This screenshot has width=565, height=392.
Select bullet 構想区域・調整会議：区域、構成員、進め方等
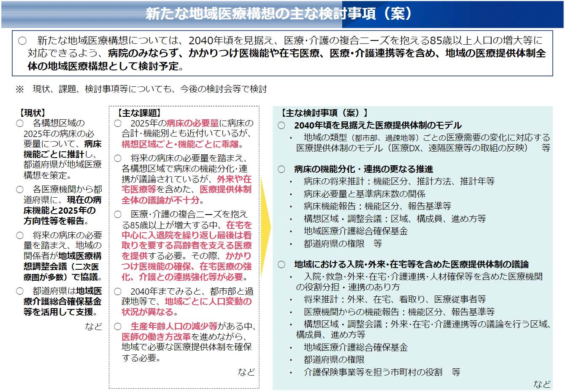click(x=395, y=219)
